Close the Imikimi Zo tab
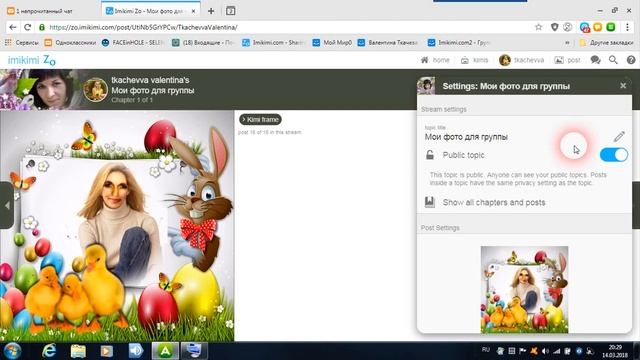Viewport: 640px width, 360px height. point(193,11)
